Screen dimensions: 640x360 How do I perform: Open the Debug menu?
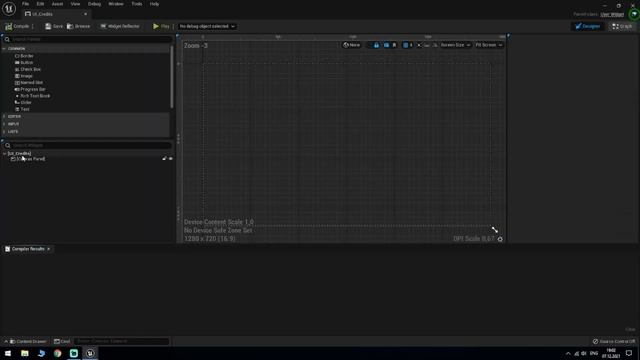pyautogui.click(x=94, y=4)
